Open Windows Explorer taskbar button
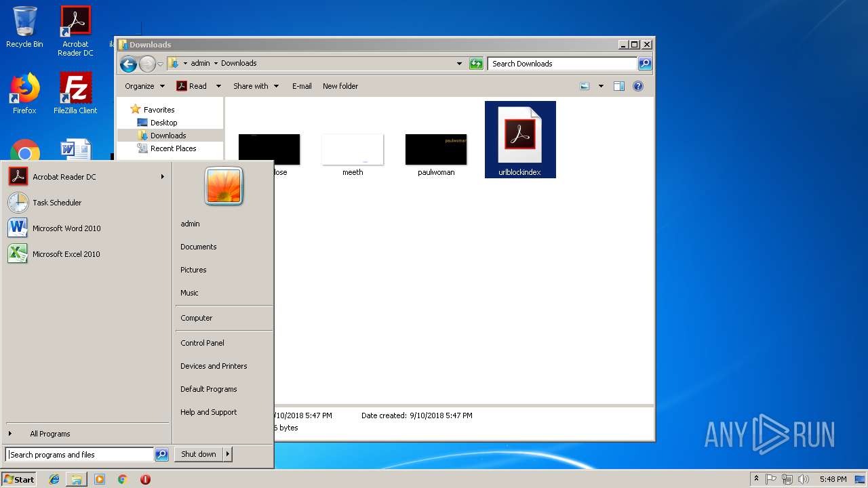Image resolution: width=868 pixels, height=488 pixels. [77, 479]
